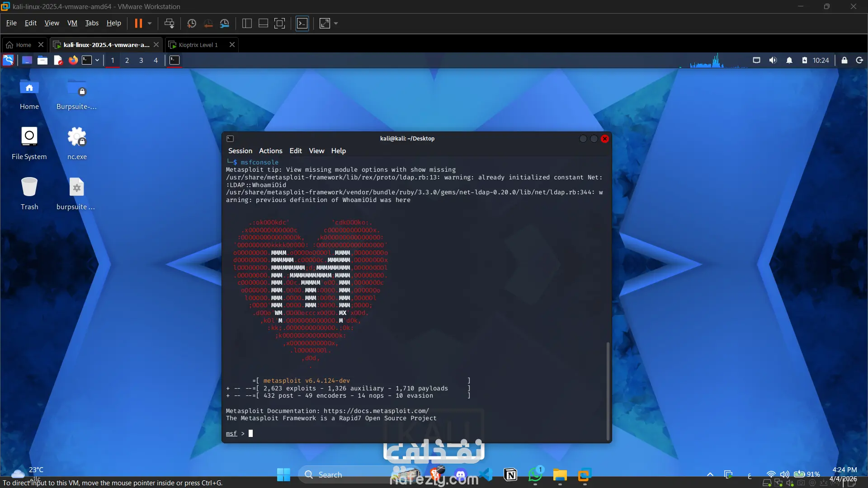The width and height of the screenshot is (868, 488).
Task: Switch to Kali workspace 4
Action: click(156, 61)
